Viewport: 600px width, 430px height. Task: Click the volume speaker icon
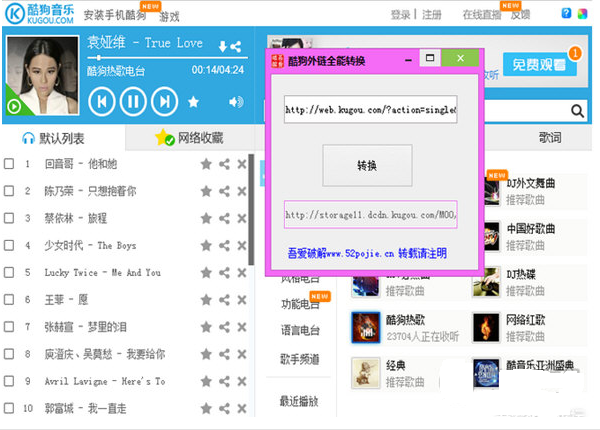click(x=236, y=102)
